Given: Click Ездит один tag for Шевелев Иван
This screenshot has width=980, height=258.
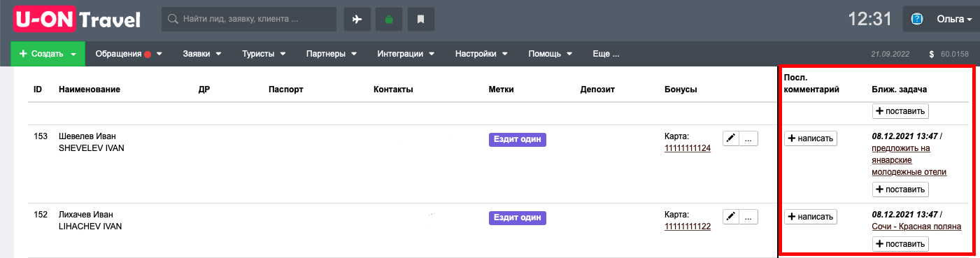Looking at the screenshot, I should (x=518, y=139).
